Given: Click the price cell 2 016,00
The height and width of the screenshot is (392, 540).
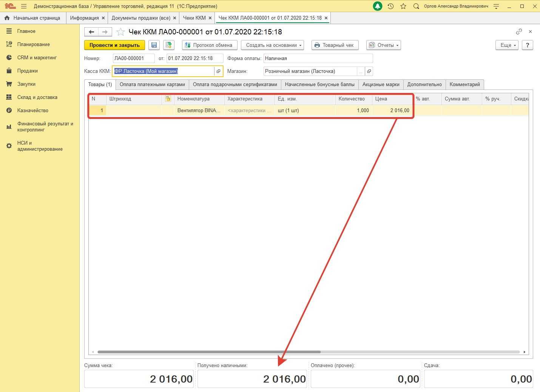Looking at the screenshot, I should (x=392, y=110).
